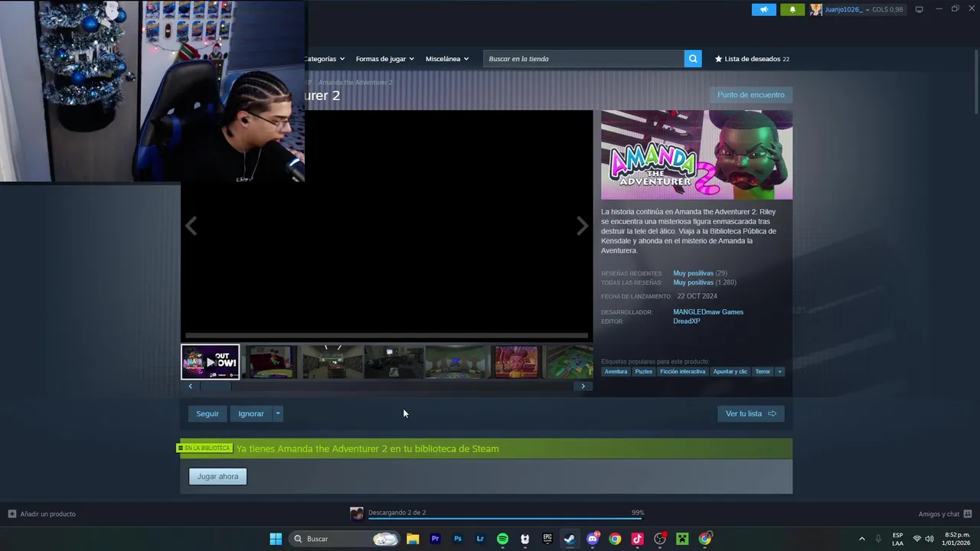Open all reviews Muy positivas link
Image resolution: width=980 pixels, height=551 pixels.
[x=693, y=282]
